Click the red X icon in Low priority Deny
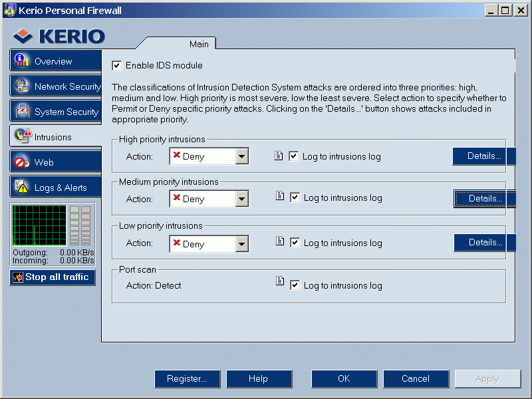Image resolution: width=532 pixels, height=399 pixels. point(176,242)
